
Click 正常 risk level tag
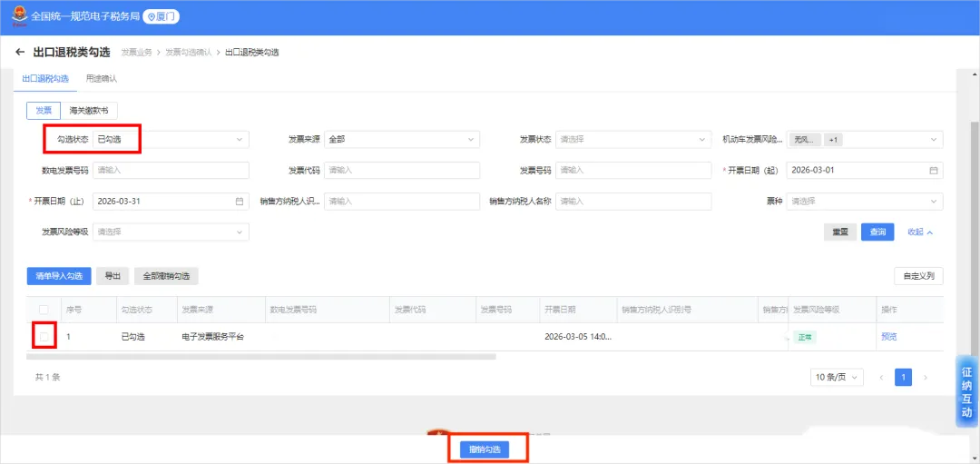click(805, 337)
